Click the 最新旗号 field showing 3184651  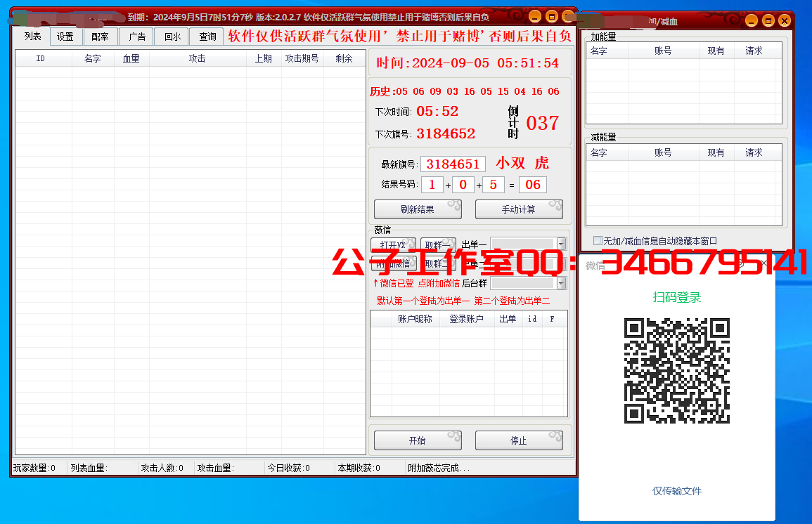(x=453, y=164)
